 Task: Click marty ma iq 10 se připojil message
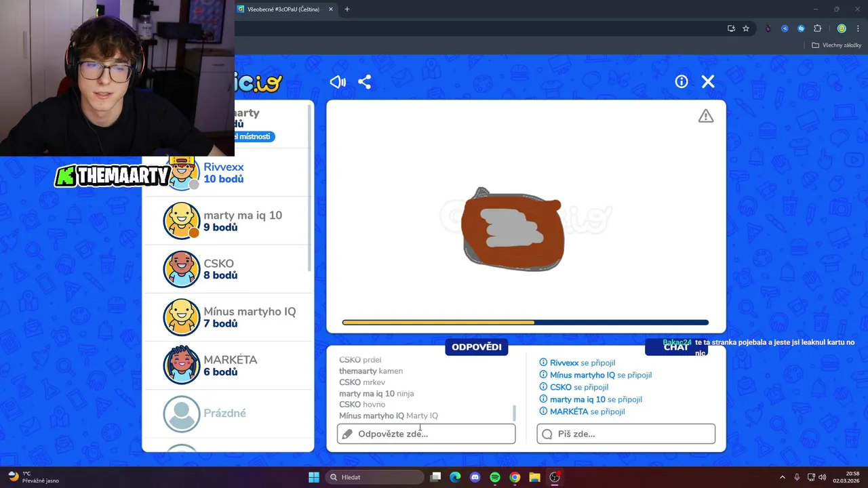591,399
